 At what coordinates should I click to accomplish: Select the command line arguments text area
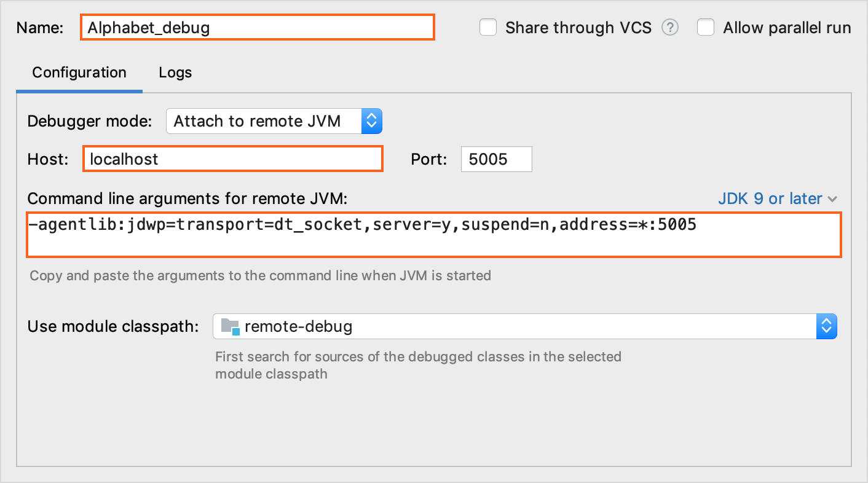tap(434, 235)
